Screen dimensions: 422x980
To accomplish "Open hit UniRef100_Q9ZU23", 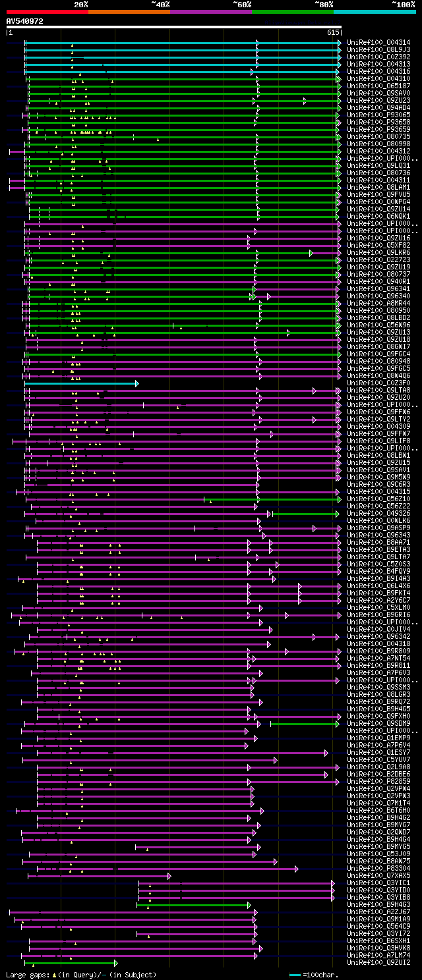I will coord(378,101).
